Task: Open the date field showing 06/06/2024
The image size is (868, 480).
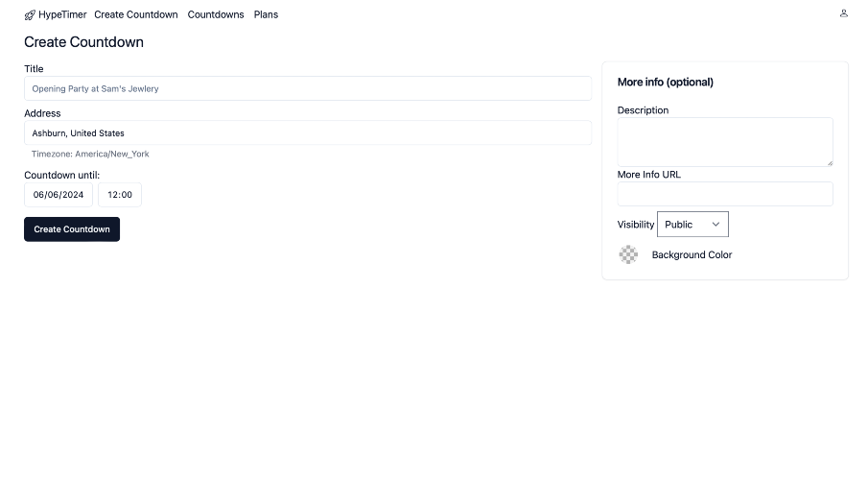Action: pos(59,195)
